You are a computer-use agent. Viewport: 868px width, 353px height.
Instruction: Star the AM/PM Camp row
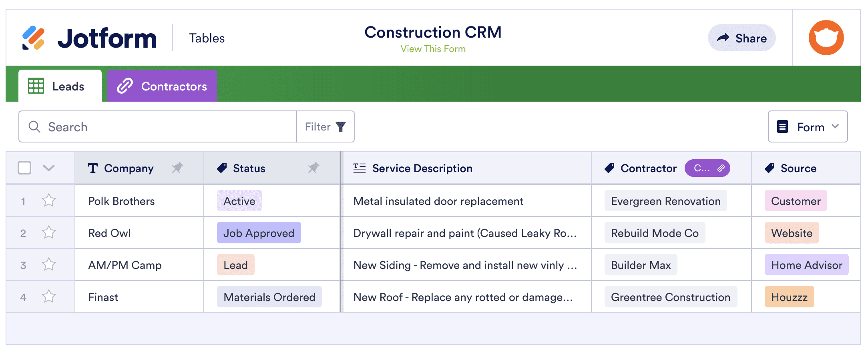point(49,264)
